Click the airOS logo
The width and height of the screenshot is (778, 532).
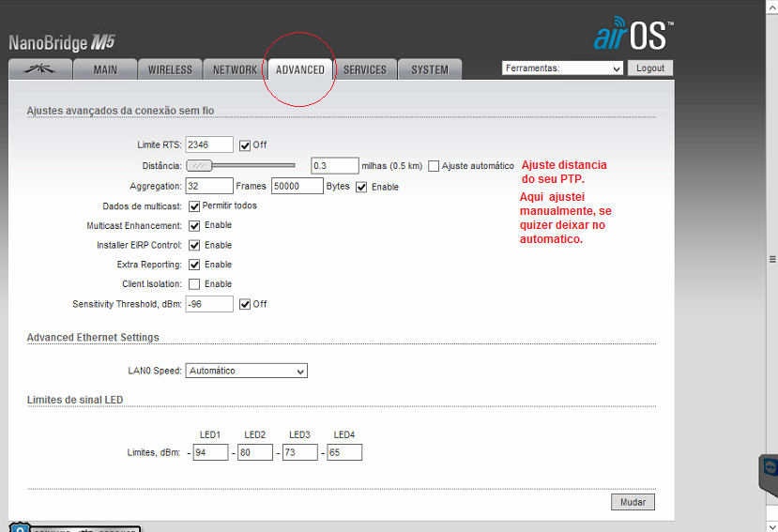point(633,34)
